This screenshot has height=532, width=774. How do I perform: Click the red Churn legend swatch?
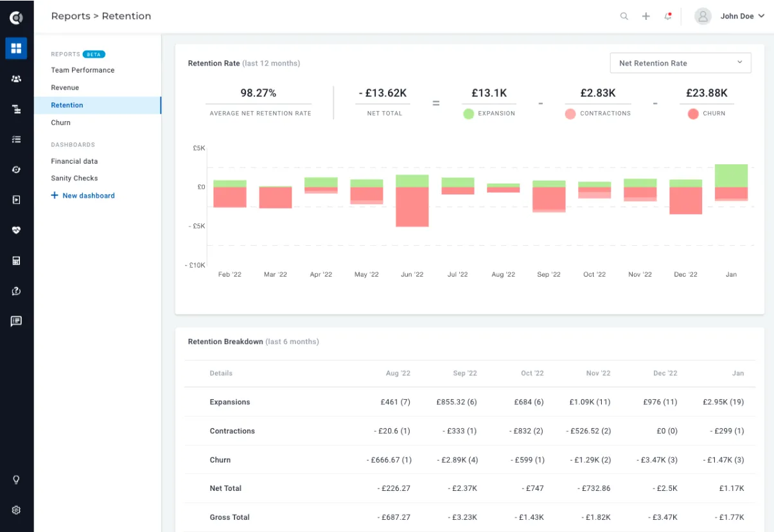693,114
